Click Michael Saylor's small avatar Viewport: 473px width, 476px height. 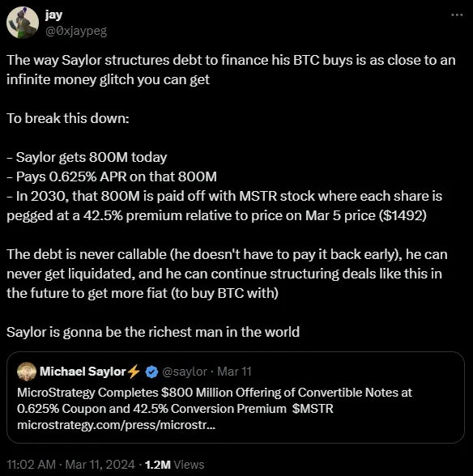click(27, 372)
